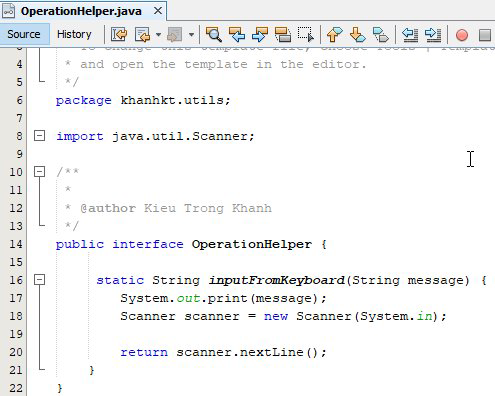Click the Find Selection magnifier icon
This screenshot has height=396, width=495.
pos(213,34)
